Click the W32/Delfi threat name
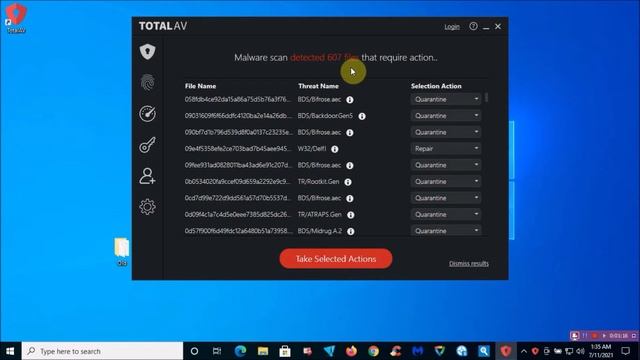Screen dimensions: 640x360 click(312, 149)
